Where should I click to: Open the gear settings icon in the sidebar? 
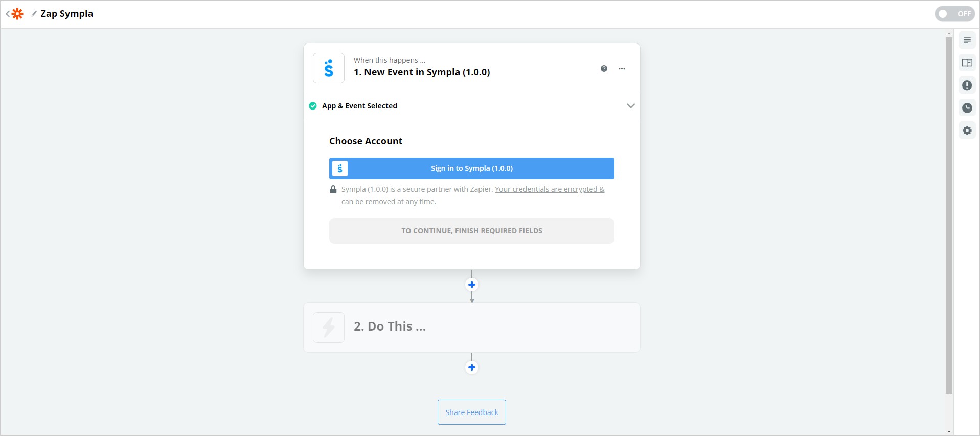tap(967, 130)
